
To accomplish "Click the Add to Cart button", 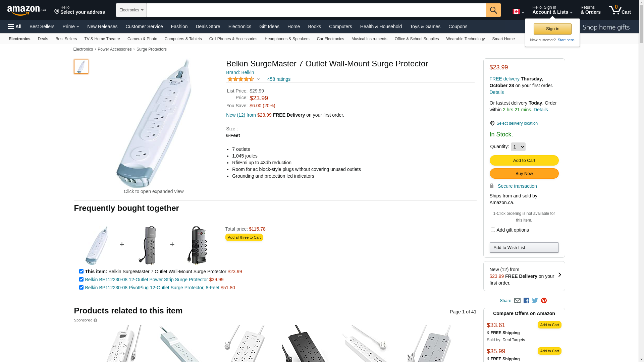I will [x=524, y=160].
